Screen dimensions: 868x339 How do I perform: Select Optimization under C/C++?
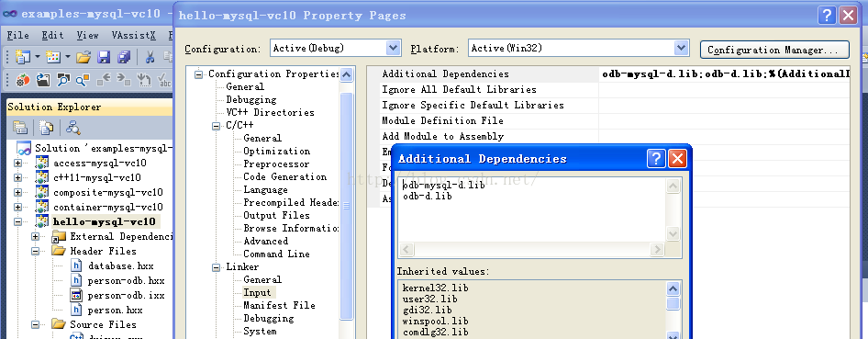277,152
